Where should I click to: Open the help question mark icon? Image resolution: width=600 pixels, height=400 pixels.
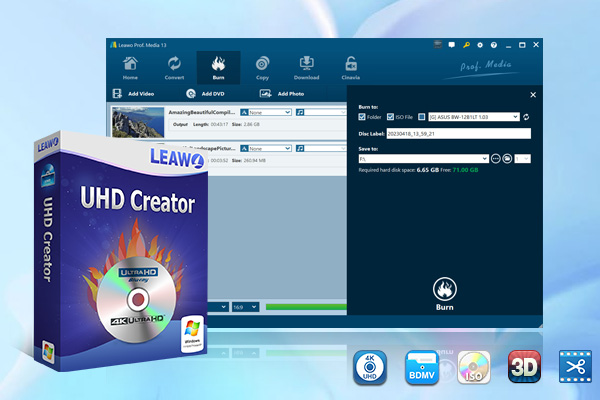click(494, 45)
